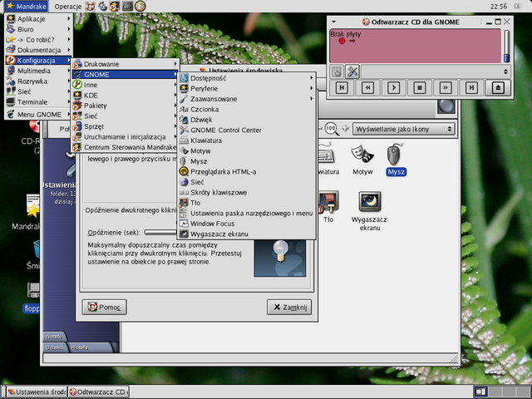This screenshot has width=532, height=399.
Task: Open the Wyświetlanie jako Ikony view dropdown
Action: tap(403, 129)
